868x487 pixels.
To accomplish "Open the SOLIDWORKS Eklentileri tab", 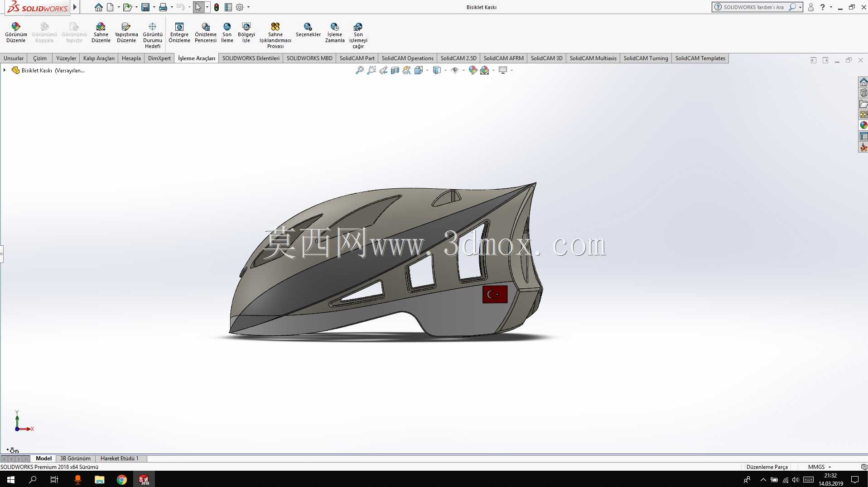I will tap(251, 58).
